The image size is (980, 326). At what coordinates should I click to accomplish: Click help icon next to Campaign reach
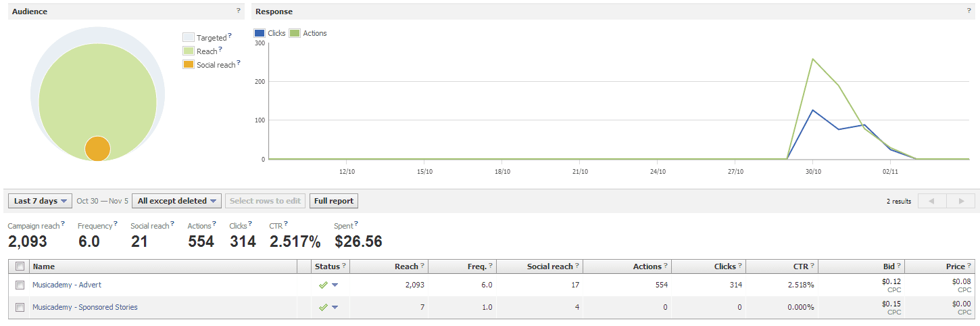click(x=63, y=224)
